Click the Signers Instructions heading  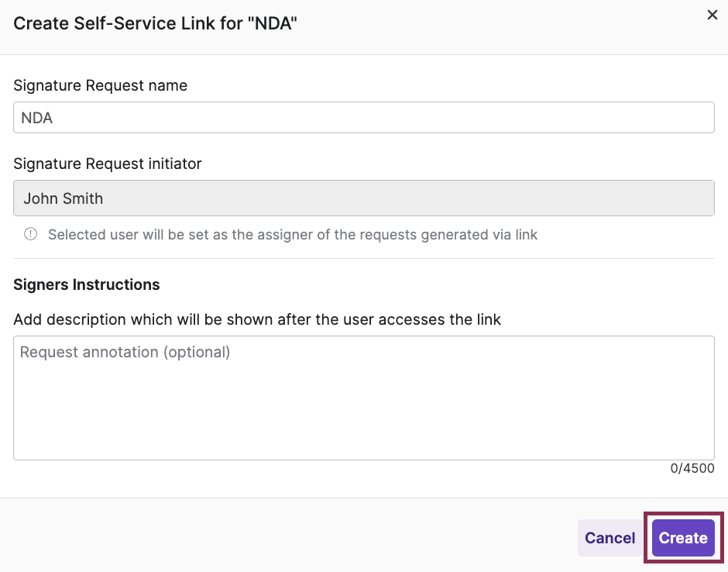point(87,284)
